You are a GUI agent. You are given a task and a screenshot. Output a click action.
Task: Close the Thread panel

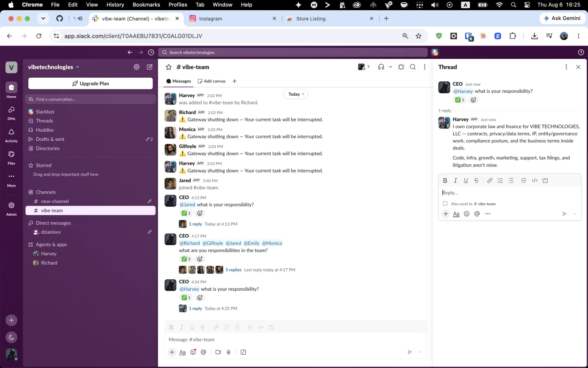pyautogui.click(x=578, y=67)
